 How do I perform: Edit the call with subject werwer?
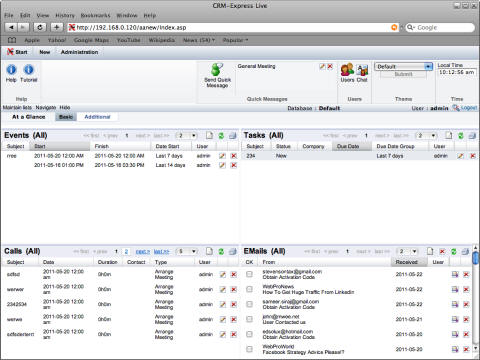(x=222, y=289)
